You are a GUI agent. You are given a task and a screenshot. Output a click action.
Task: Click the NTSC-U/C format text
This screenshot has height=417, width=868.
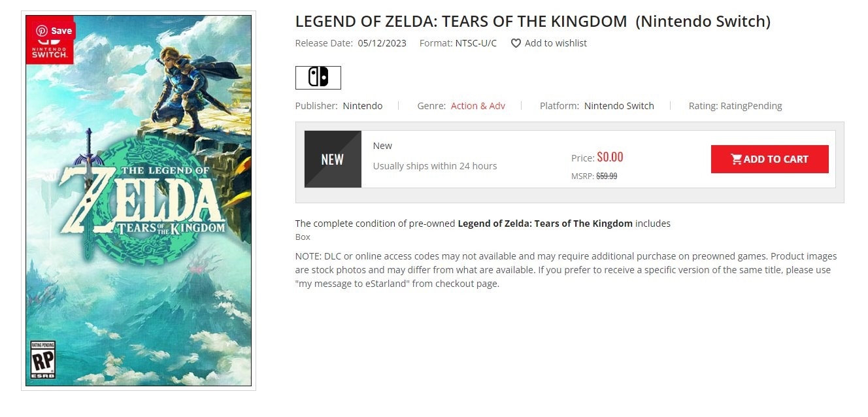click(x=476, y=43)
